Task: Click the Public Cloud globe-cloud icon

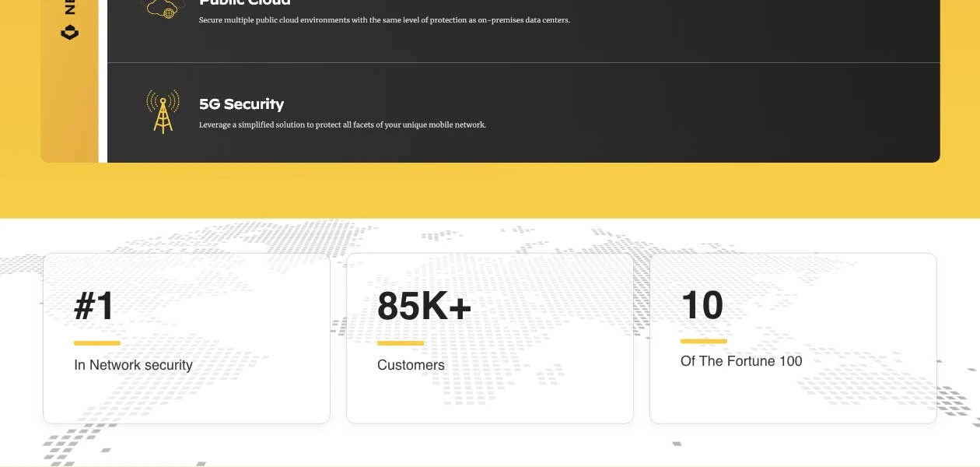Action: click(162, 9)
